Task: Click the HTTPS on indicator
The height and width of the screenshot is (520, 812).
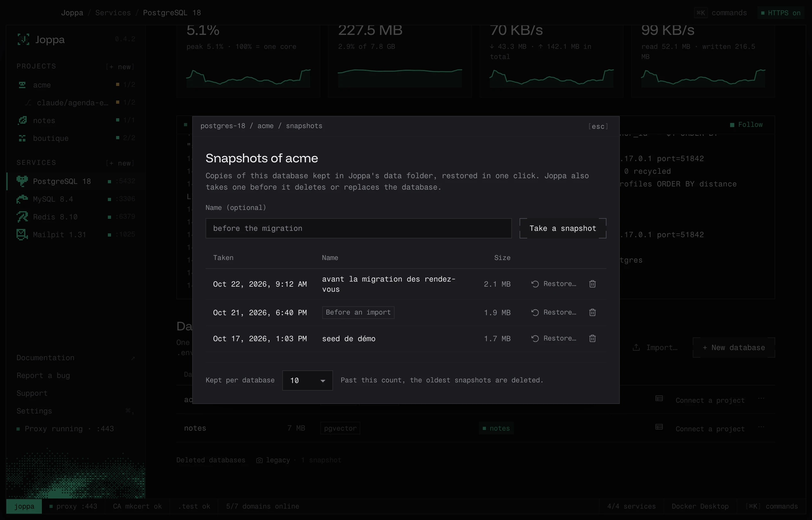Action: click(780, 13)
